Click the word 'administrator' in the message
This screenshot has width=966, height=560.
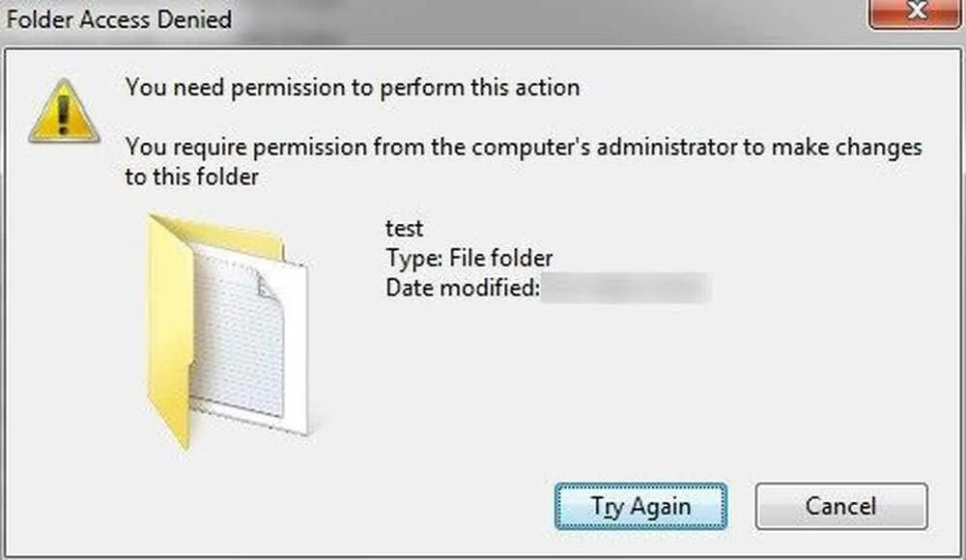(668, 147)
